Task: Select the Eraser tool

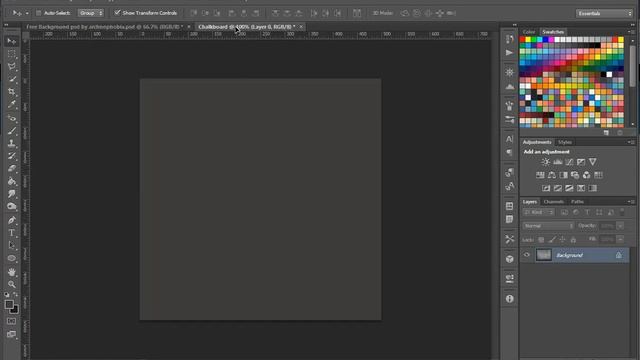Action: 11,169
